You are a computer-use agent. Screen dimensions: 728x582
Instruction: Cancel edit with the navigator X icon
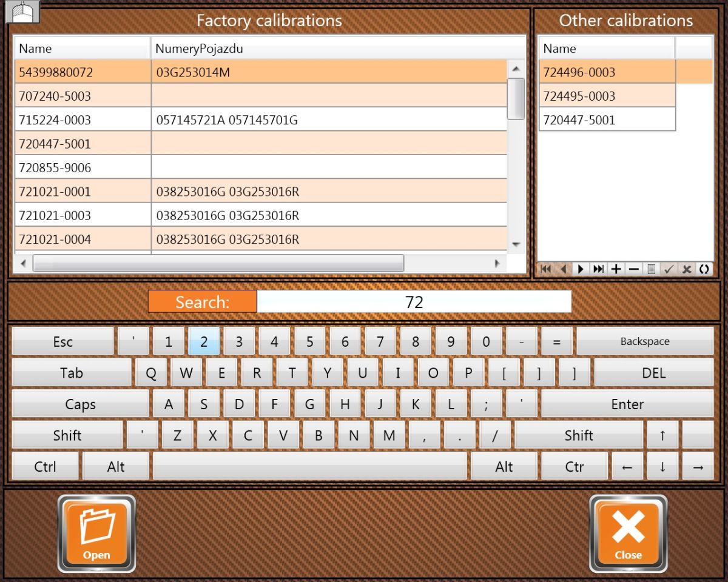point(686,269)
